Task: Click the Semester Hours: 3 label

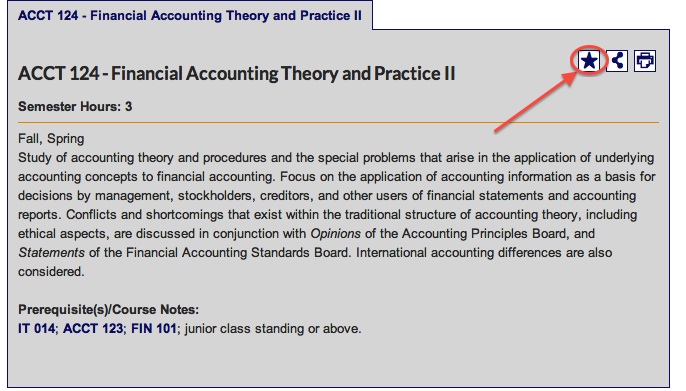Action: (75, 107)
